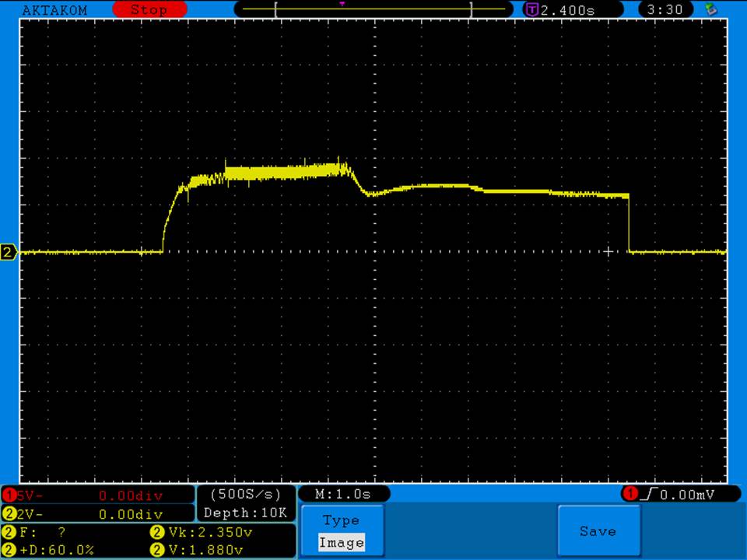Open the Type selector showing Image

tap(341, 542)
